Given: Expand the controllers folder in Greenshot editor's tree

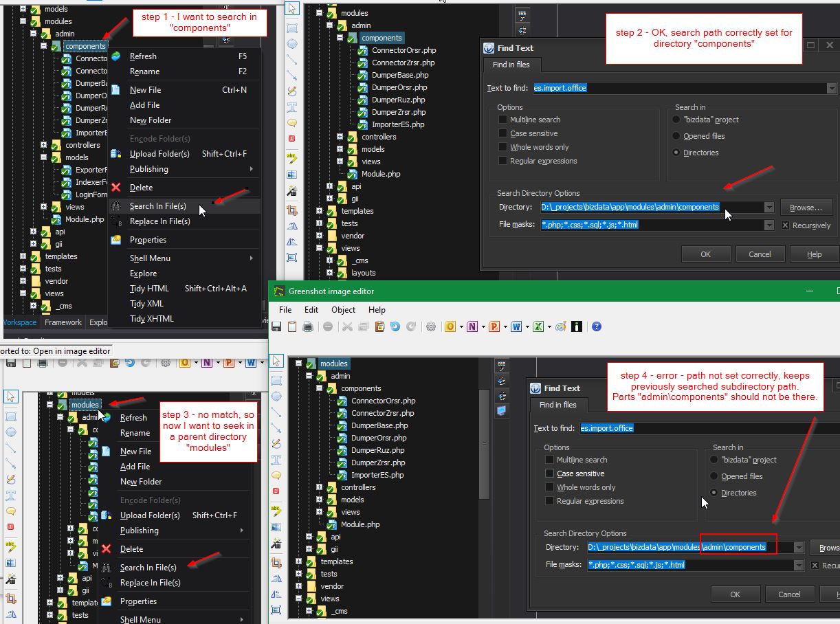Looking at the screenshot, I should coord(320,487).
